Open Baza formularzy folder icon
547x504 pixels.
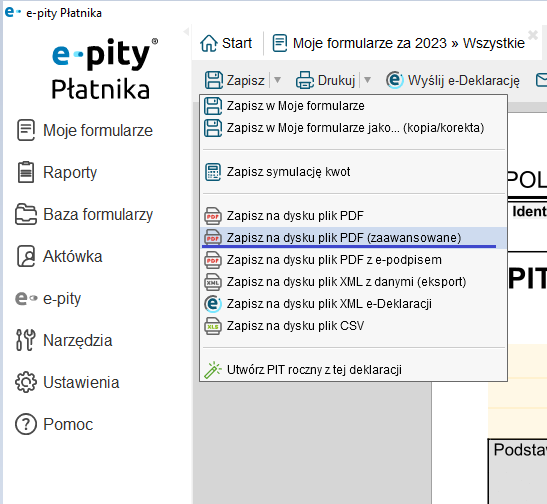point(25,214)
